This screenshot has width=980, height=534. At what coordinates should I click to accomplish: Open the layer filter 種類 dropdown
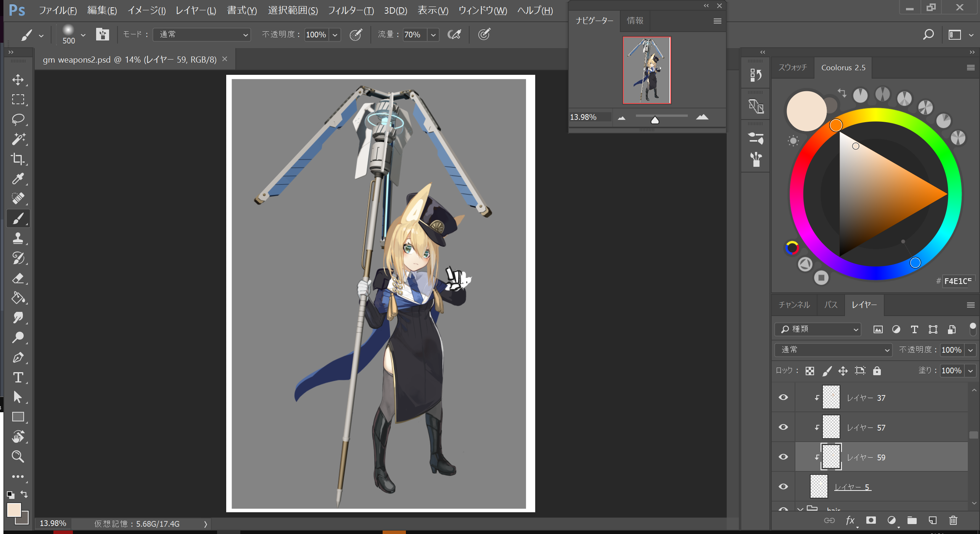pos(818,329)
